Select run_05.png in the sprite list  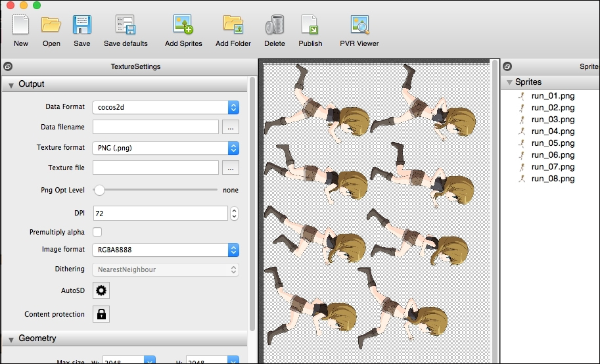tap(553, 143)
